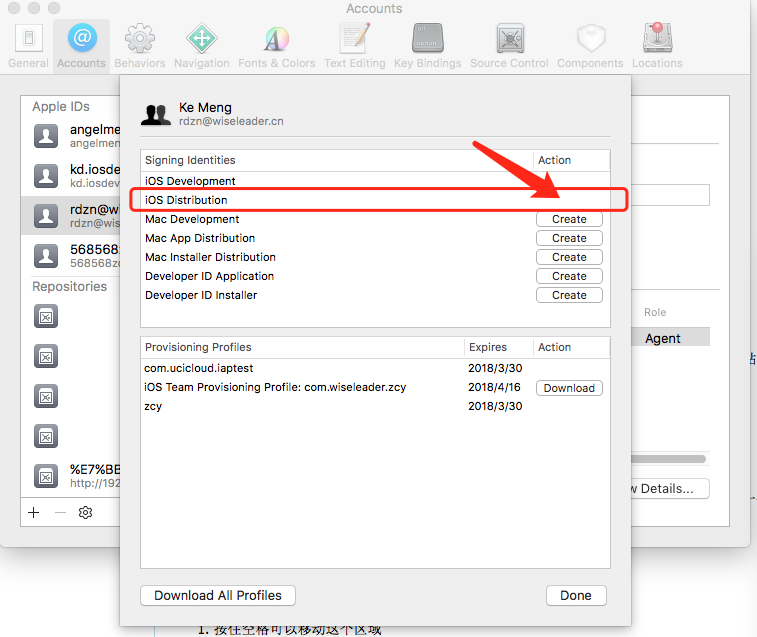This screenshot has height=637, width=757.
Task: Select the Agent role row
Action: click(x=671, y=338)
